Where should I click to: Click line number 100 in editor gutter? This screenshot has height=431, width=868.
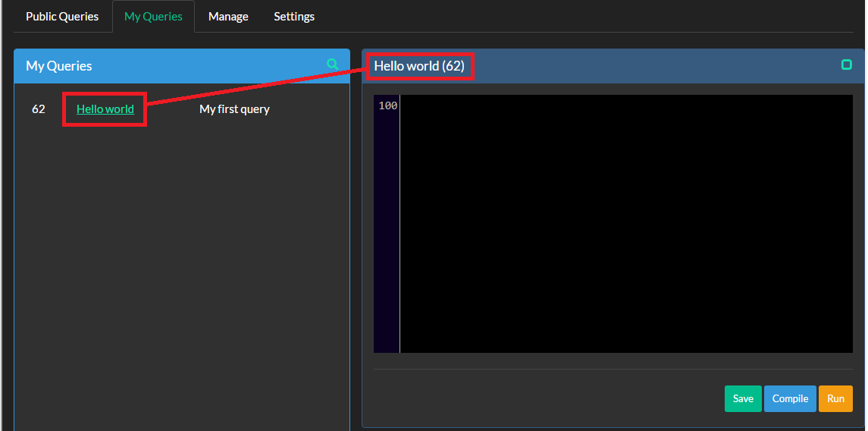click(387, 105)
